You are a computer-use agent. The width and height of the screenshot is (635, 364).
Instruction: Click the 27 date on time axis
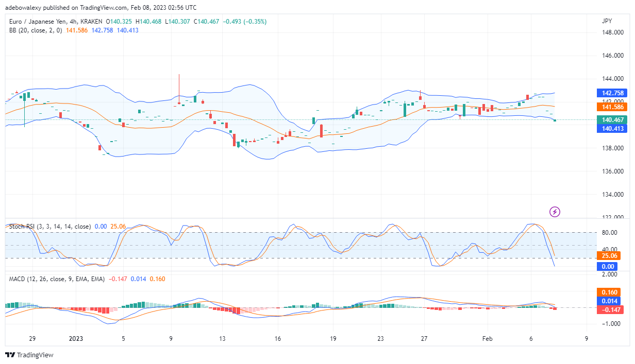(424, 339)
